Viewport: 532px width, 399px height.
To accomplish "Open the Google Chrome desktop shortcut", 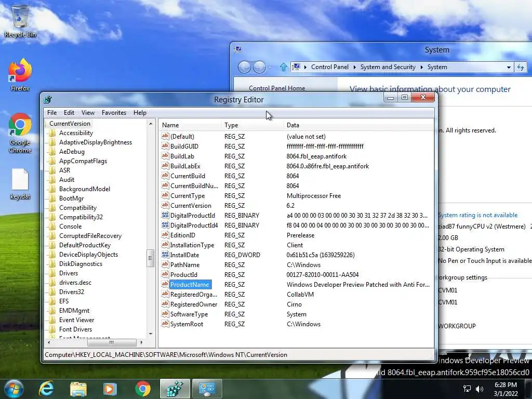I will pyautogui.click(x=20, y=132).
